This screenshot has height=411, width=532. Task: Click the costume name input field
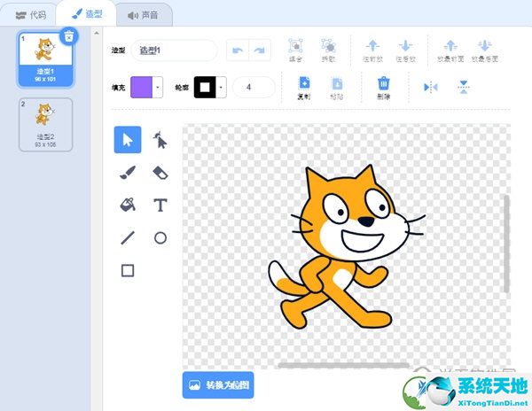pyautogui.click(x=174, y=50)
